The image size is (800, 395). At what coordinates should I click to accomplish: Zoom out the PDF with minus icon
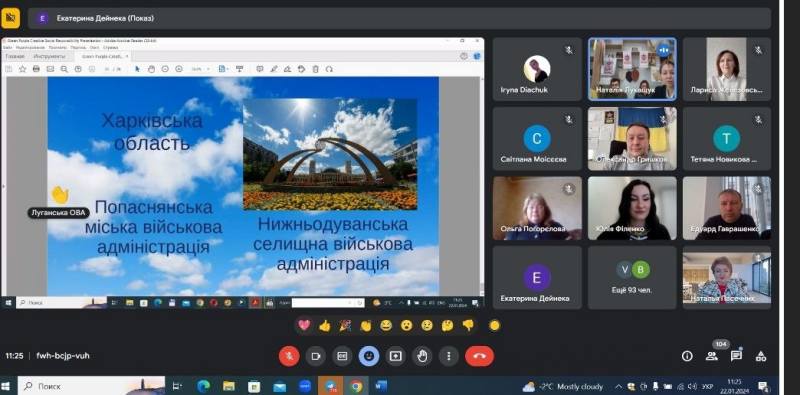(x=165, y=69)
